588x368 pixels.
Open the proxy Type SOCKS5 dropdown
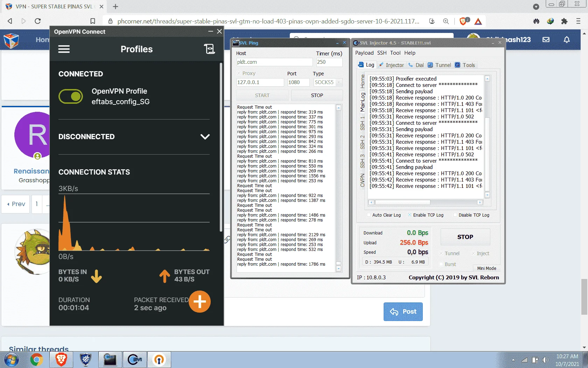point(328,82)
